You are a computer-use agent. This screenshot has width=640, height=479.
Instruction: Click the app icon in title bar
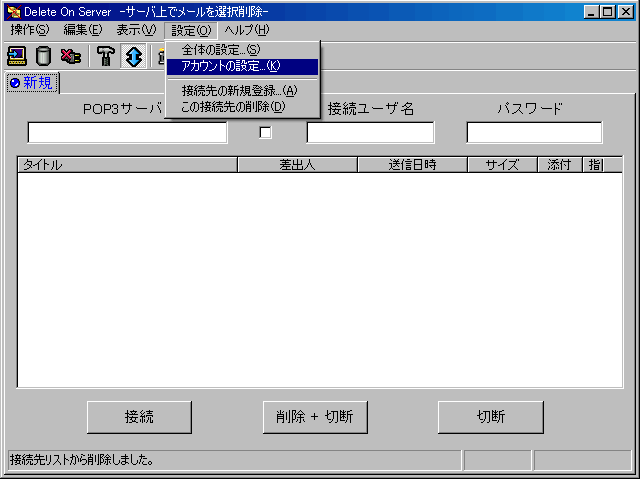point(13,12)
